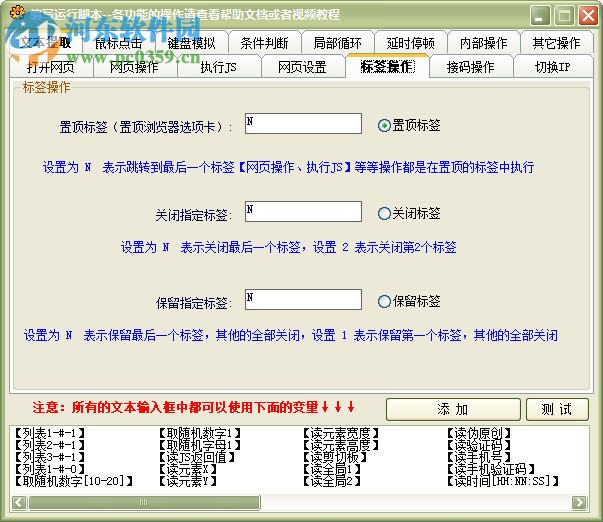Image resolution: width=603 pixels, height=522 pixels.
Task: Select variable 【读全局2】
Action: pos(331,481)
